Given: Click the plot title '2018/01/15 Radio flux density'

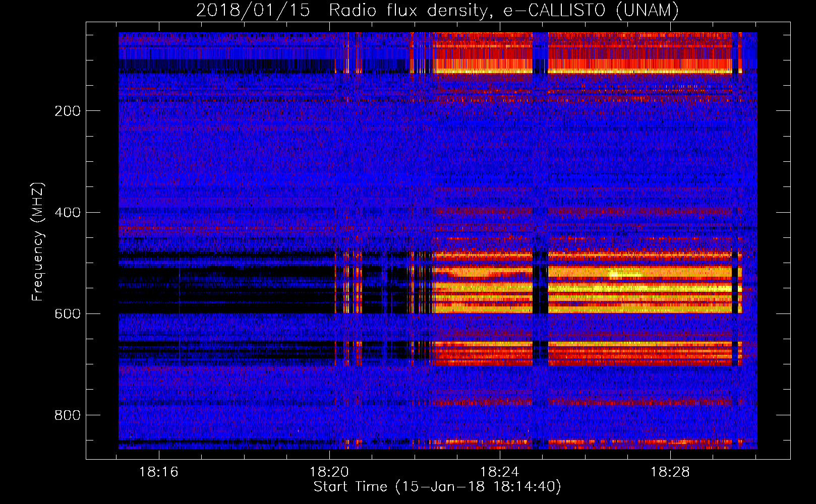Looking at the screenshot, I should (438, 10).
